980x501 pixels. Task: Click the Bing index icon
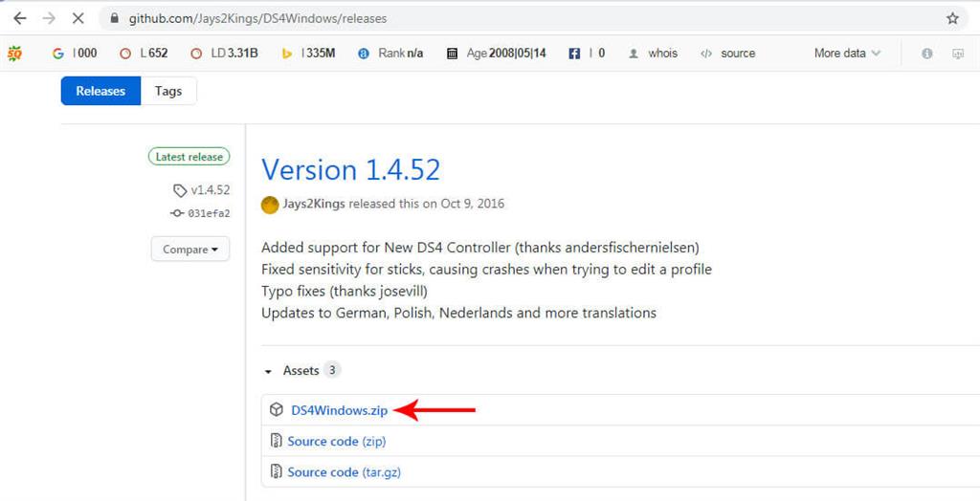pos(286,54)
